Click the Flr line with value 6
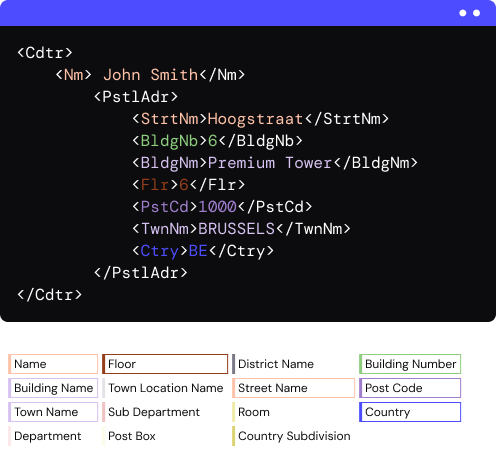The width and height of the screenshot is (496, 458). coord(189,185)
